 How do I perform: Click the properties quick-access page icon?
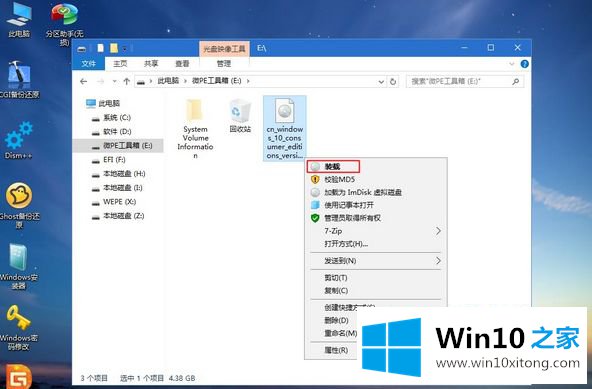100,48
